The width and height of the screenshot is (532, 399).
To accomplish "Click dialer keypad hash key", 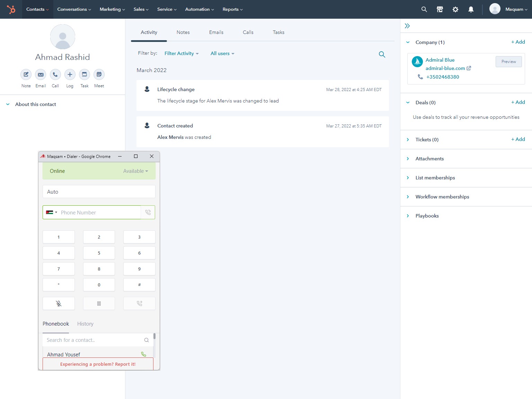I will click(139, 285).
